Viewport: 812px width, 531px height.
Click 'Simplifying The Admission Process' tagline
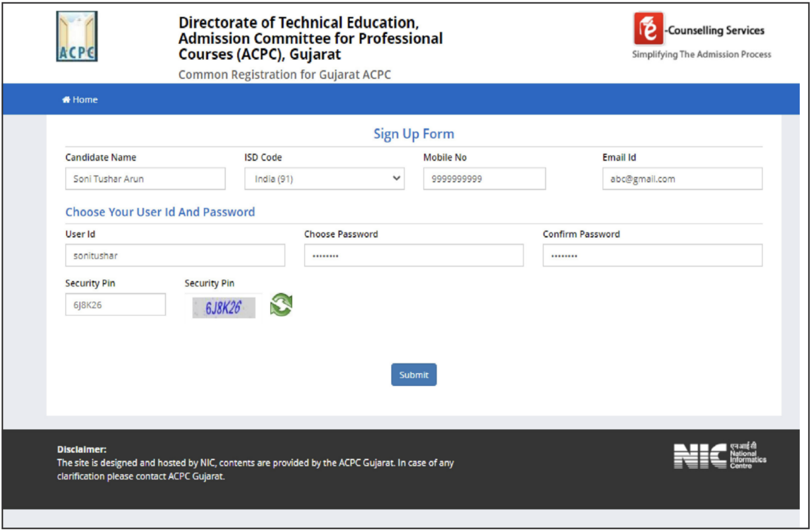pos(702,54)
